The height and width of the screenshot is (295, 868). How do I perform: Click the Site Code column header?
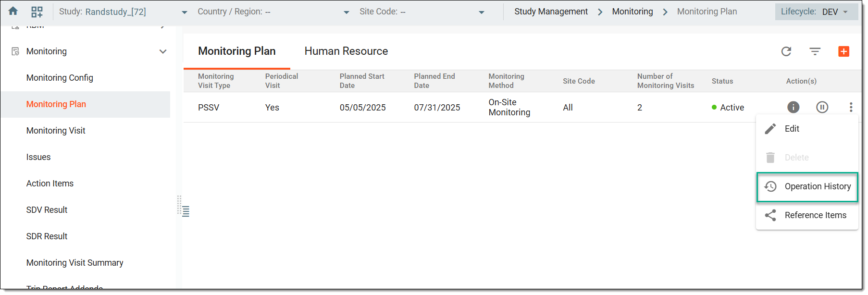(579, 81)
